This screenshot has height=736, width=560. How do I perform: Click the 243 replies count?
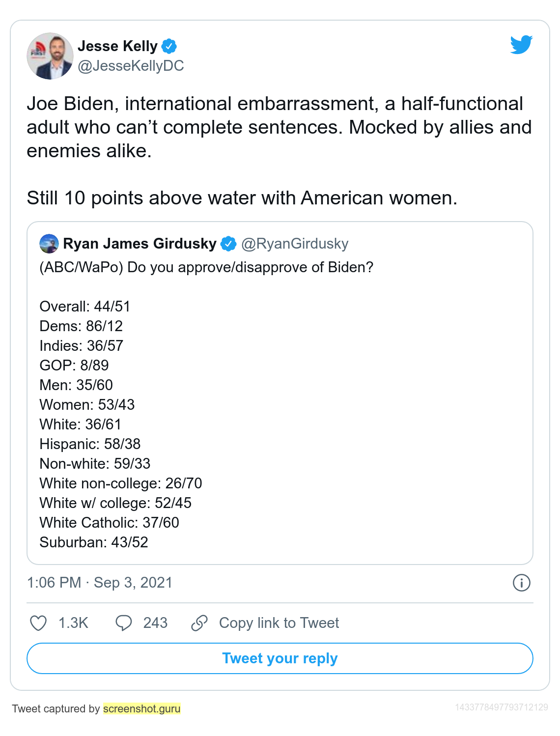pos(155,623)
